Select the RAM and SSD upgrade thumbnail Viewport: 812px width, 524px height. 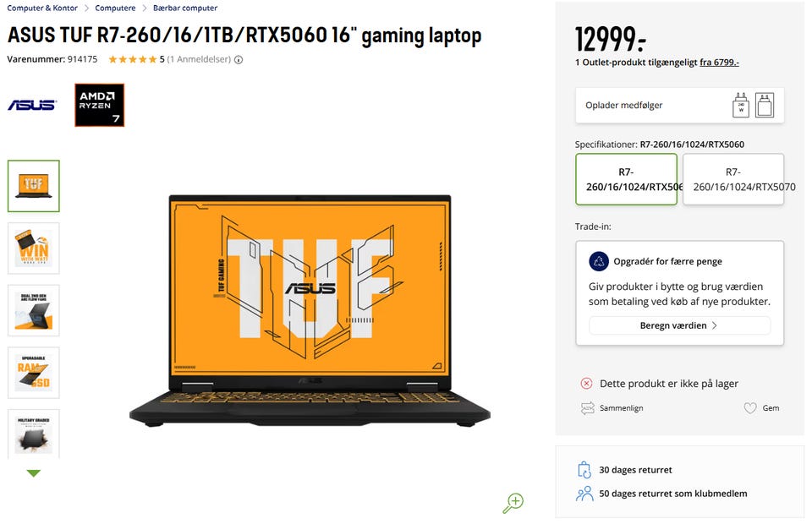pyautogui.click(x=34, y=373)
